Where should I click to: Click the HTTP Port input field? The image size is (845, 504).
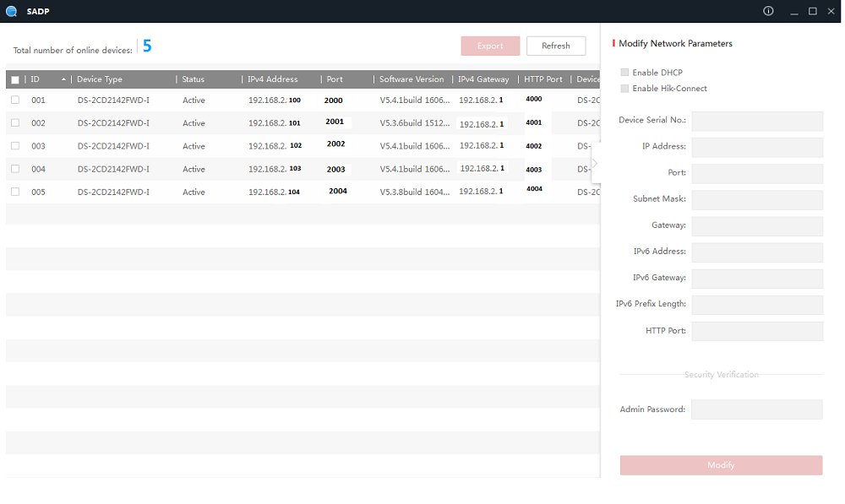click(x=756, y=331)
